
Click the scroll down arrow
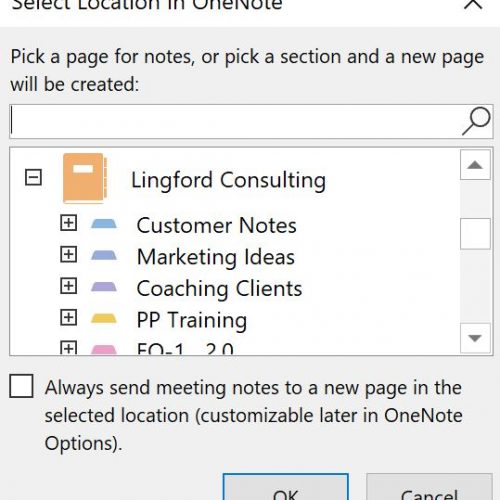pos(475,338)
